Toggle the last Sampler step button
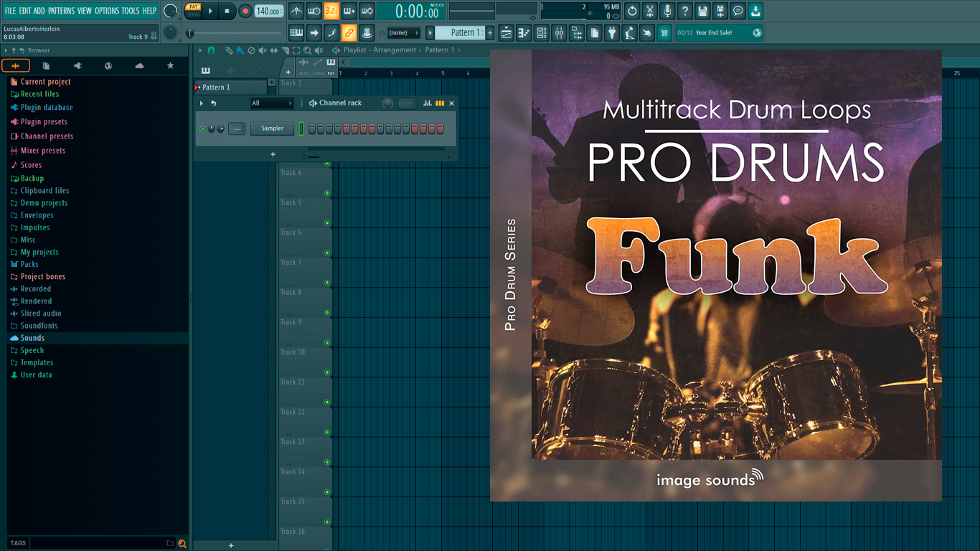Viewport: 980px width, 551px height. (x=440, y=128)
